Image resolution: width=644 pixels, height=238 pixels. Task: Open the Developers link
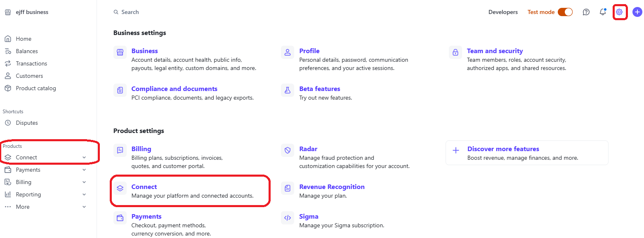(503, 12)
